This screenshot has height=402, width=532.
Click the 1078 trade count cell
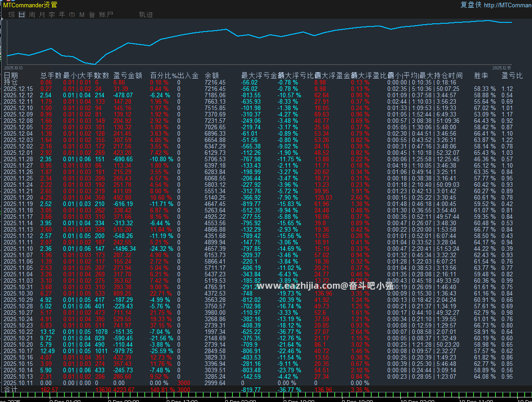coord(101,332)
